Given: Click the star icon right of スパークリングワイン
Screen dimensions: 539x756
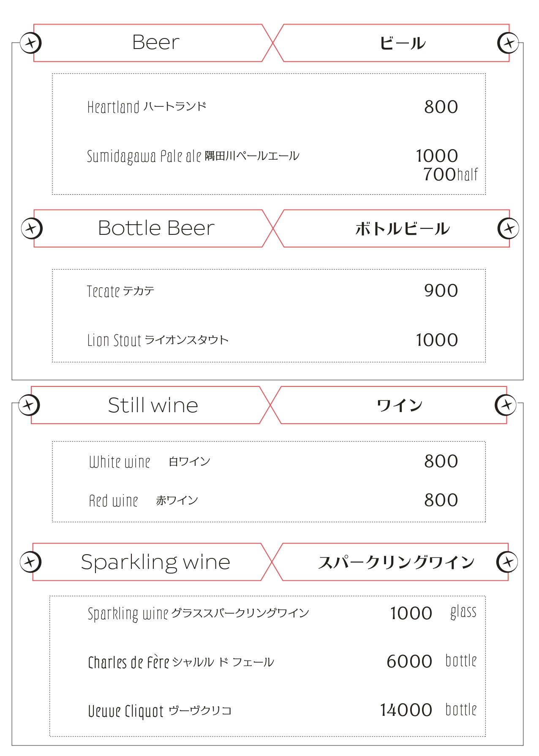Looking at the screenshot, I should pos(507,562).
